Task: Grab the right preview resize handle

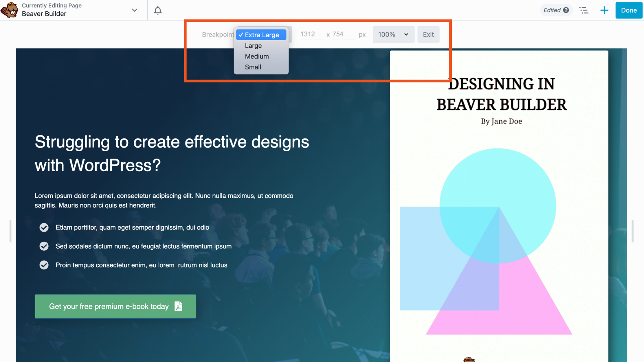Action: tap(632, 231)
